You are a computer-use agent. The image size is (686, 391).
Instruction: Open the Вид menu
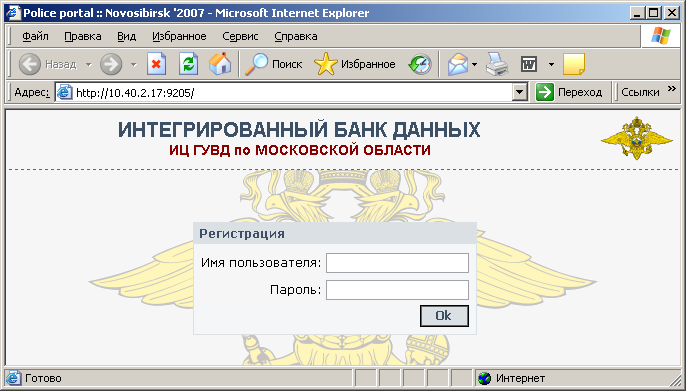point(126,36)
